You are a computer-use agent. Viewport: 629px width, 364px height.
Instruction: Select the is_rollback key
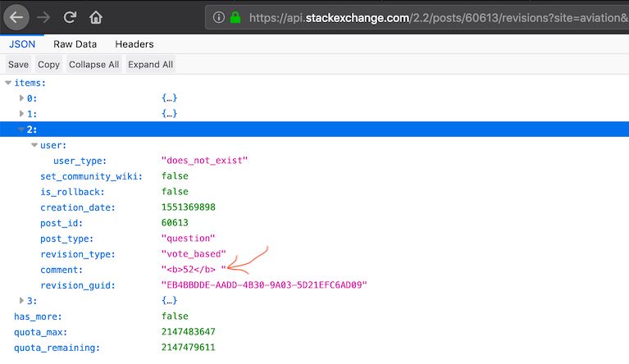tap(72, 192)
